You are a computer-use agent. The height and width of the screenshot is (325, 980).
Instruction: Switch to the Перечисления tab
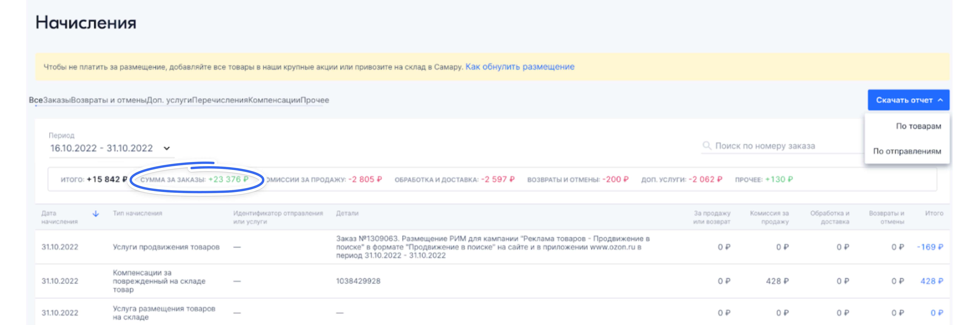[220, 100]
